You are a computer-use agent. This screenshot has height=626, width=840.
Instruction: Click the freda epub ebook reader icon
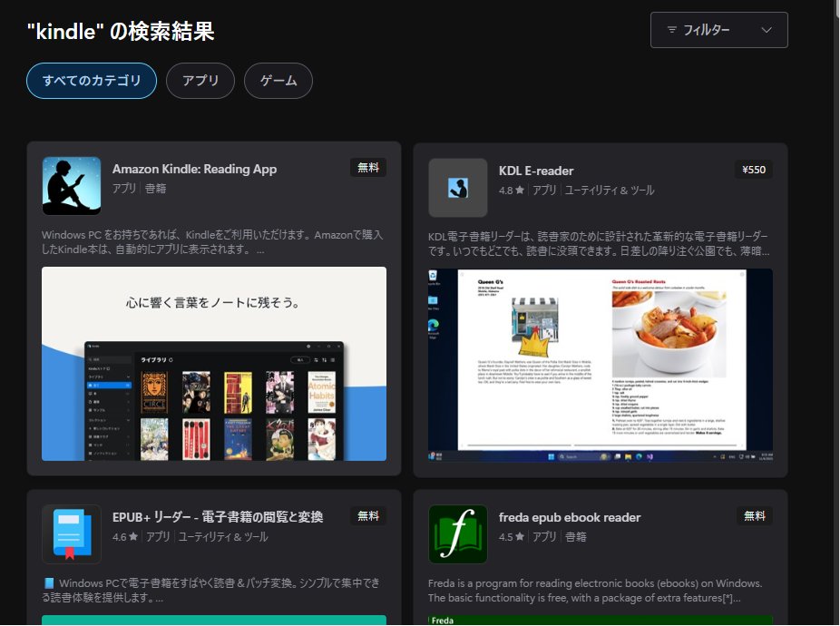458,534
